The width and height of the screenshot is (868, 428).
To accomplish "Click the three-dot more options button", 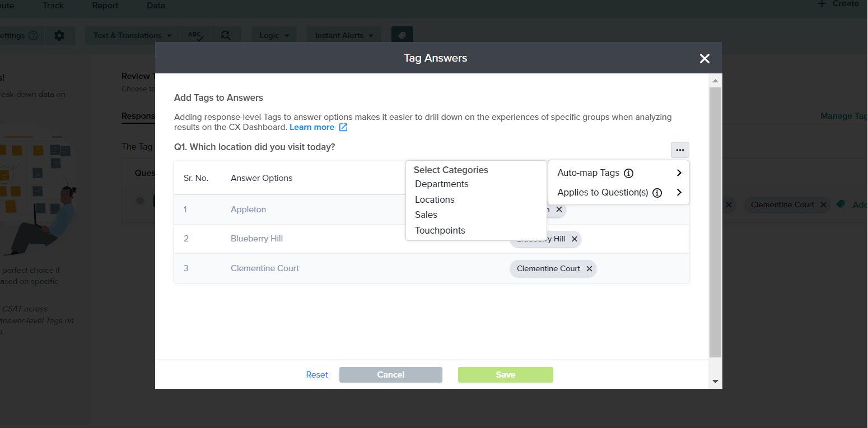I will [680, 150].
